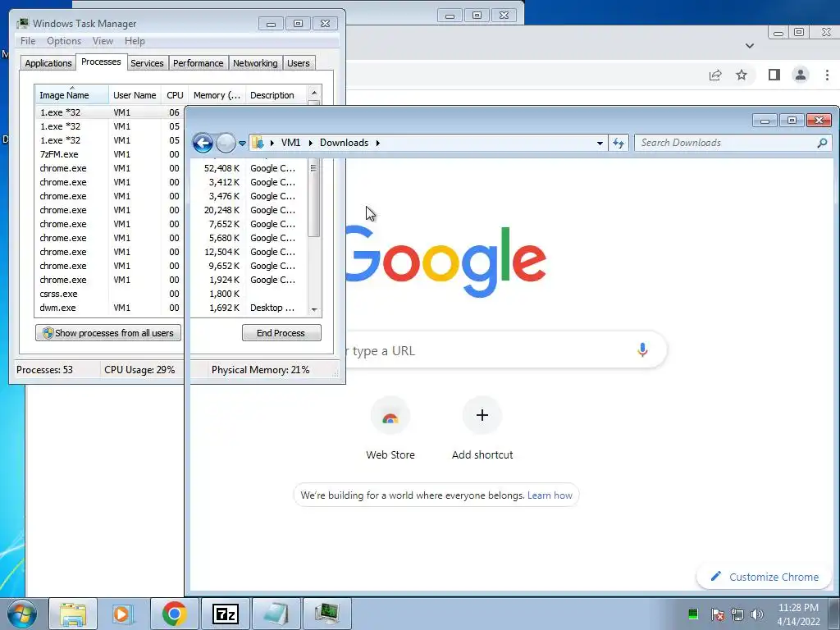Select the 1.exe *32 process using 06 CPU

pos(110,112)
